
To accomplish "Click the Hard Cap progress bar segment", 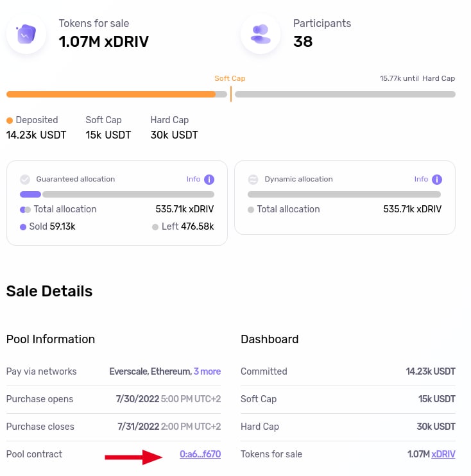I will (x=345, y=94).
